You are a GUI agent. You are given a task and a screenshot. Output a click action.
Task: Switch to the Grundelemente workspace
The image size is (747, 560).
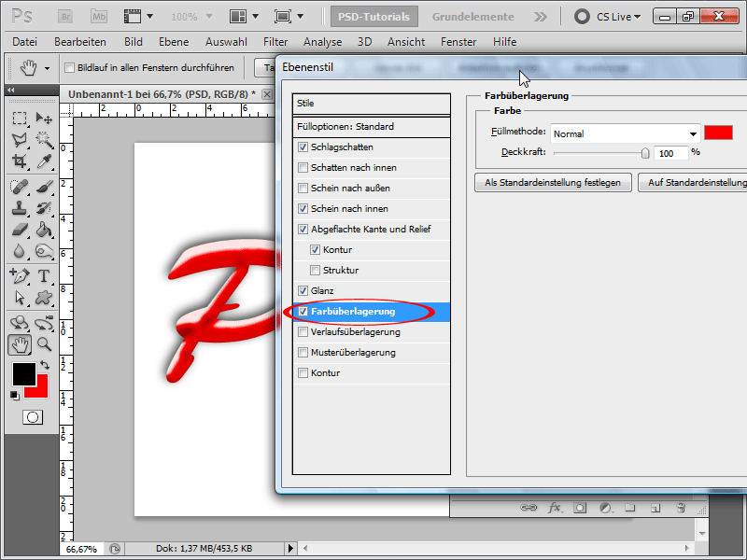(473, 17)
